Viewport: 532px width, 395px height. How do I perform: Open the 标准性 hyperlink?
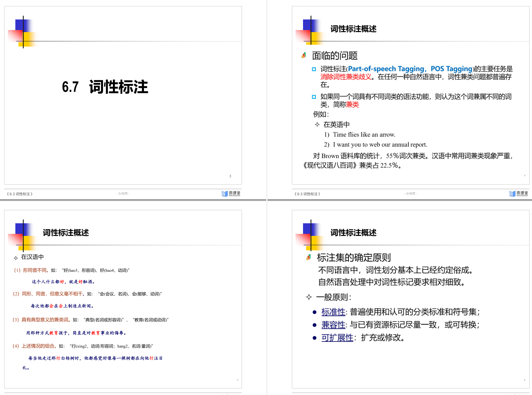click(333, 312)
